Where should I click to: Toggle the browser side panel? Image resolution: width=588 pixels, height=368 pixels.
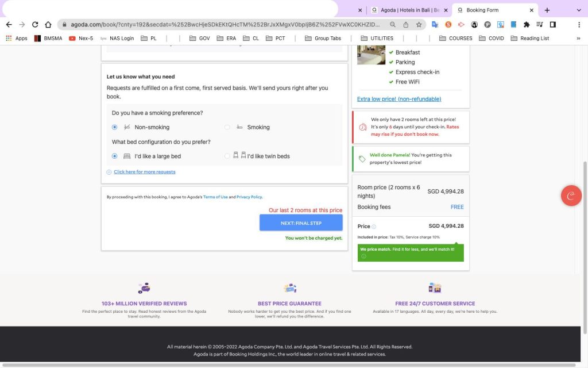[x=553, y=24]
